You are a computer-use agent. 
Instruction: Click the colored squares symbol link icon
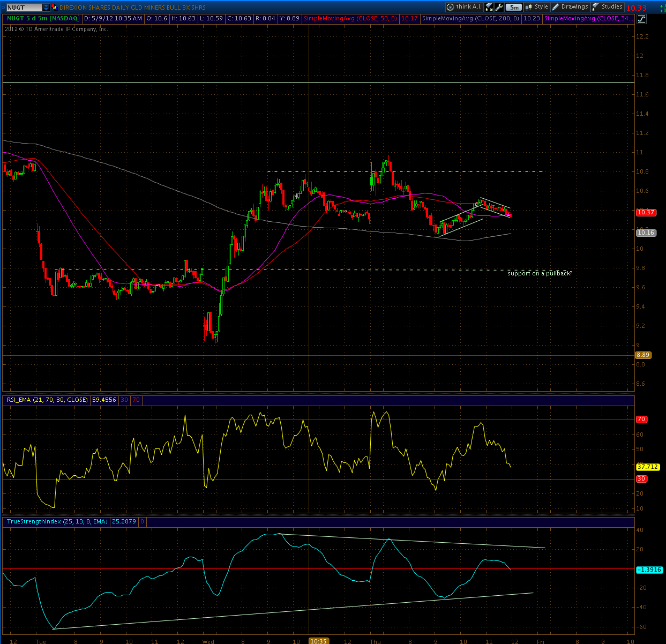[x=54, y=7]
